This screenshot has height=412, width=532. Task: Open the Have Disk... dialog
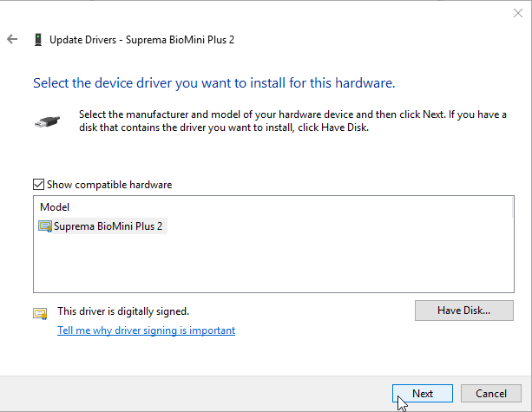[x=463, y=311]
